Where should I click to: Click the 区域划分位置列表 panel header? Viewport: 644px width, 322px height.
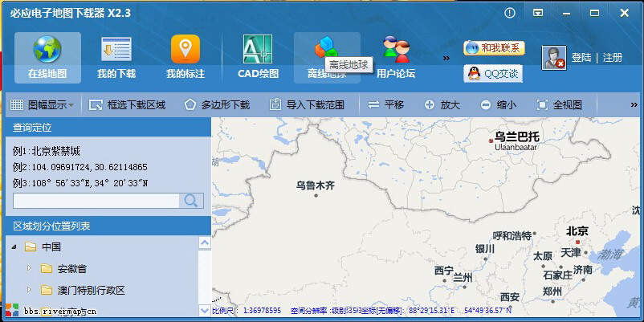tap(108, 226)
